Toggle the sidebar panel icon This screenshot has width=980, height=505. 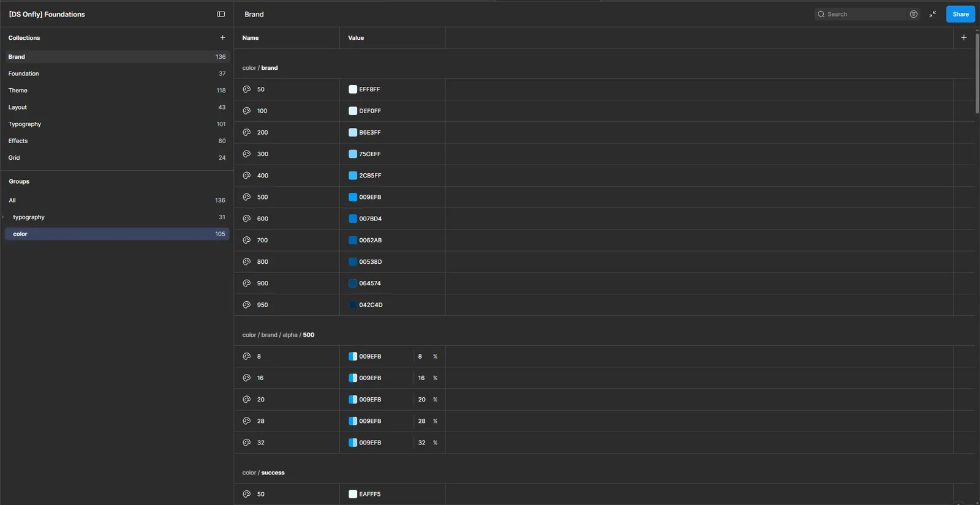(x=221, y=14)
